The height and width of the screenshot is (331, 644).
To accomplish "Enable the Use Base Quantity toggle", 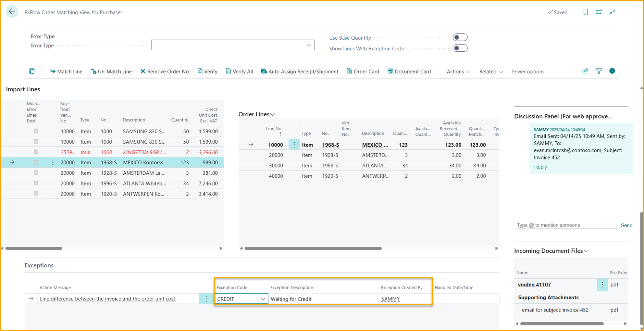I will 460,37.
